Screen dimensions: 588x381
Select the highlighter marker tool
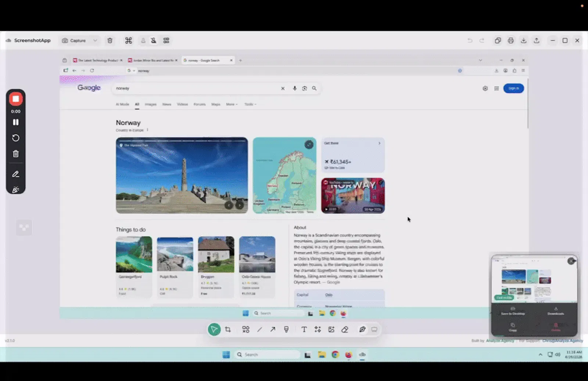tap(286, 329)
